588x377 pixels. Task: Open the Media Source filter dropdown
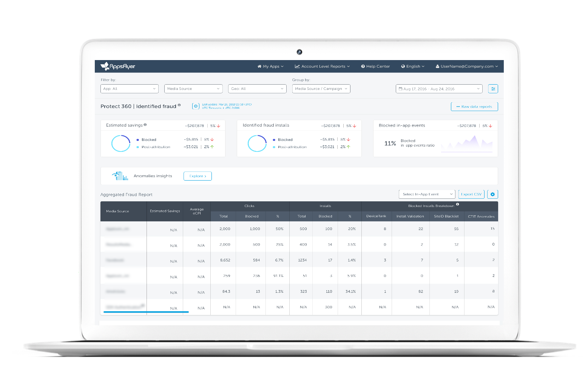pos(193,89)
